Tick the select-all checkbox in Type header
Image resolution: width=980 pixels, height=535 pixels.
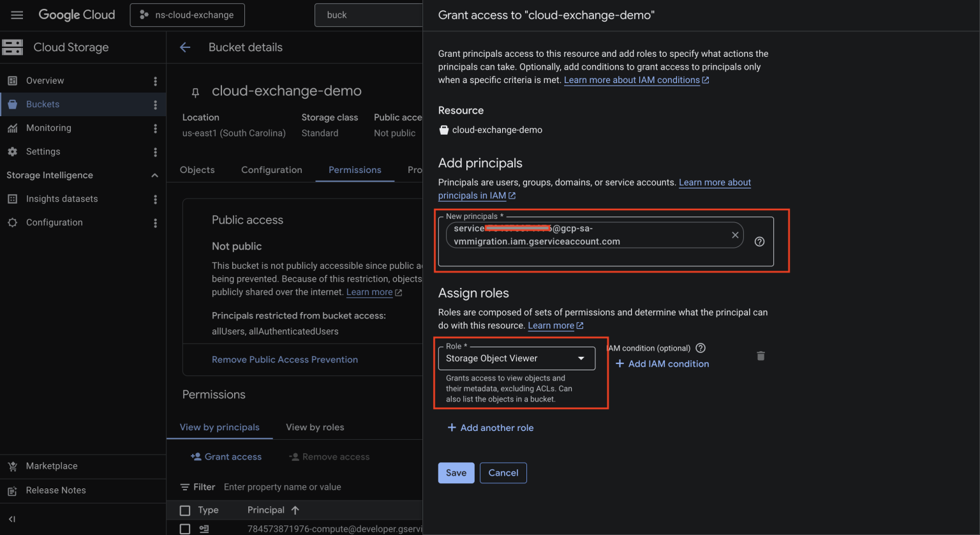click(x=185, y=510)
